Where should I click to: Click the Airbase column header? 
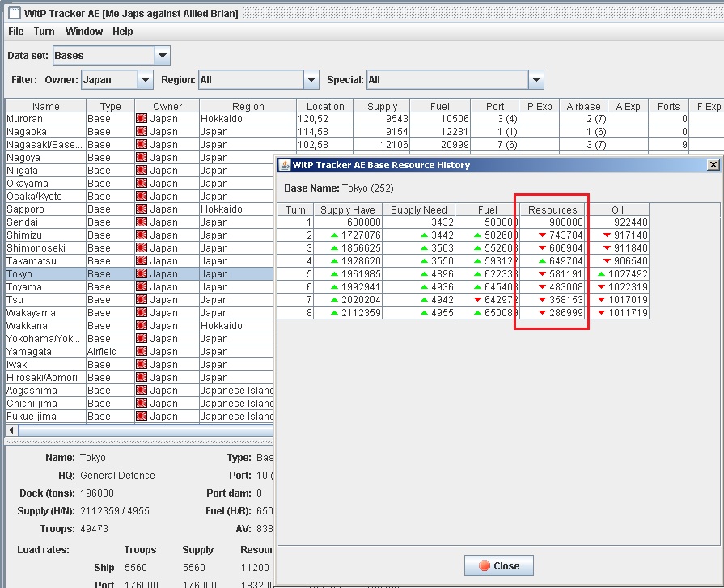583,106
